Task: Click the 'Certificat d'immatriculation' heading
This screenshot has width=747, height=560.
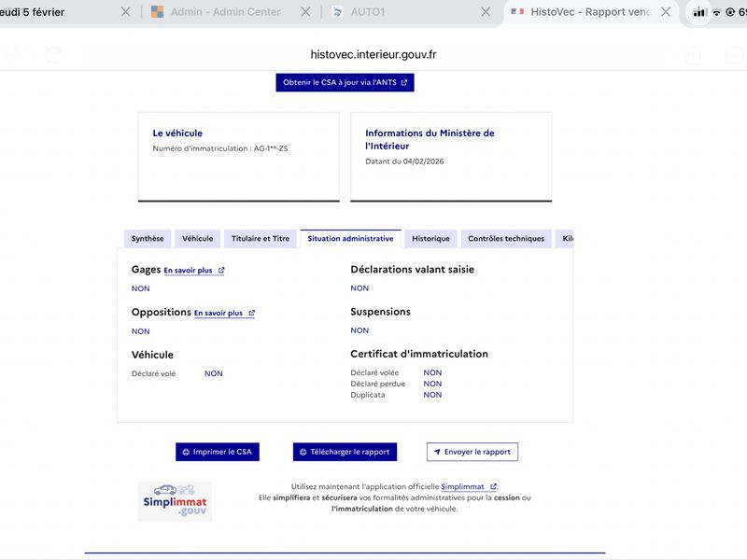Action: coord(419,354)
